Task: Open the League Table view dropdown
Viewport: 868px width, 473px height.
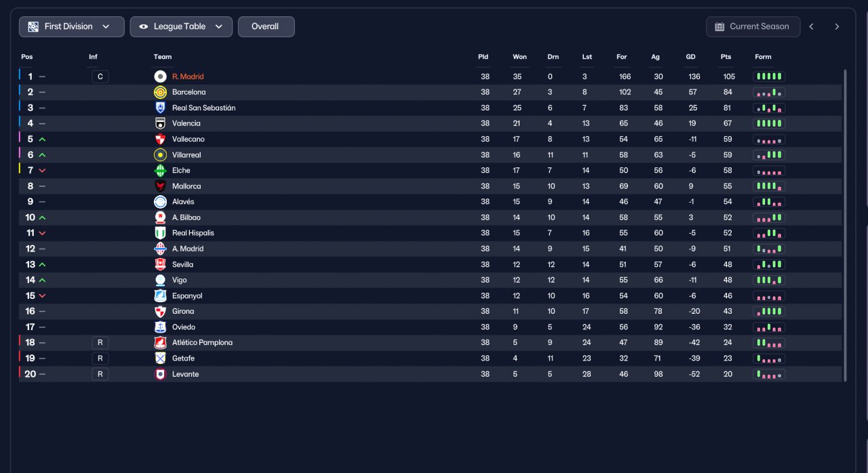Action: tap(181, 26)
